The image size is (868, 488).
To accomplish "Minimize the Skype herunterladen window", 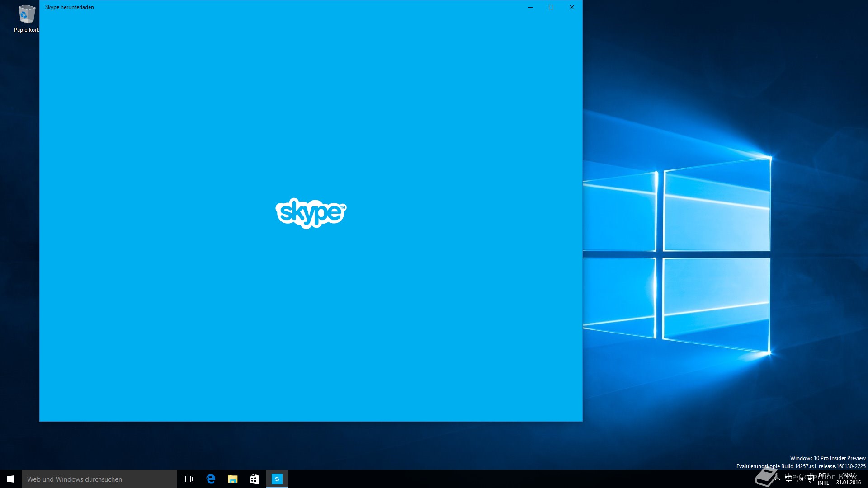I will 530,7.
